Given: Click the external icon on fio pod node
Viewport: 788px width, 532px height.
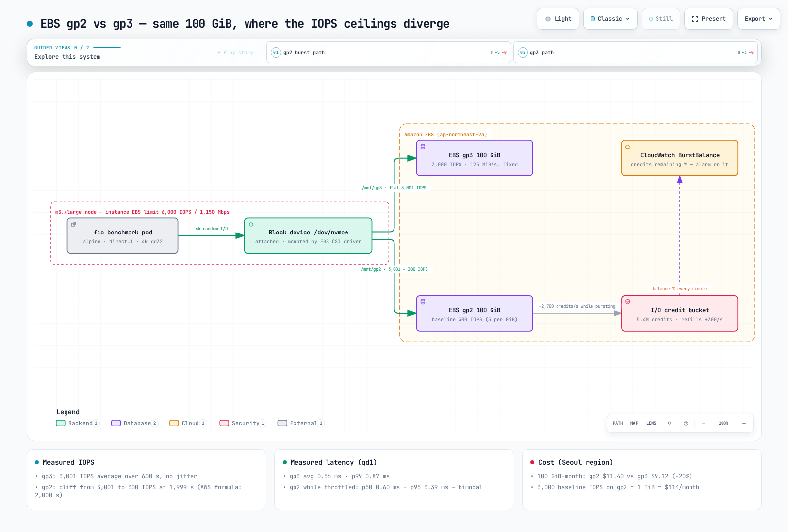Looking at the screenshot, I should click(74, 224).
